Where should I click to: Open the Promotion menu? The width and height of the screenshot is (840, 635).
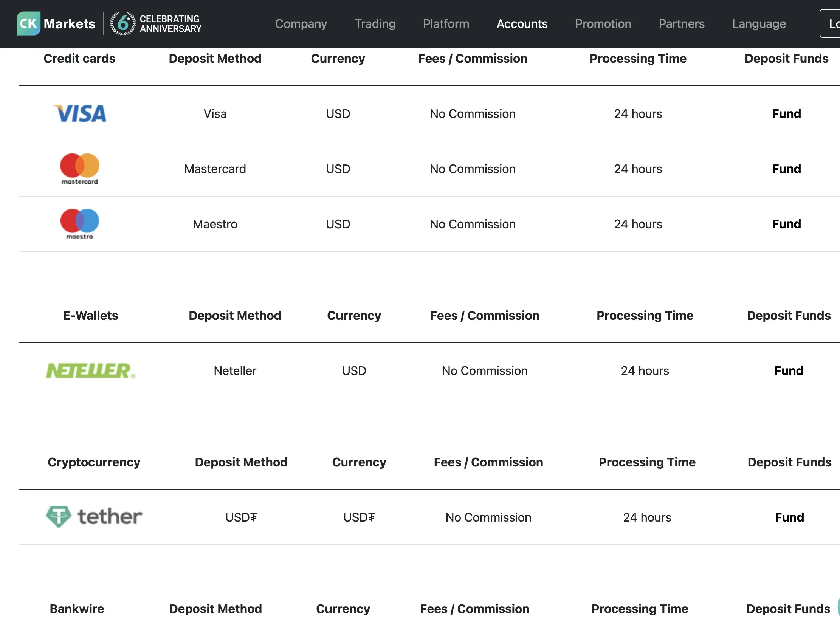tap(603, 24)
